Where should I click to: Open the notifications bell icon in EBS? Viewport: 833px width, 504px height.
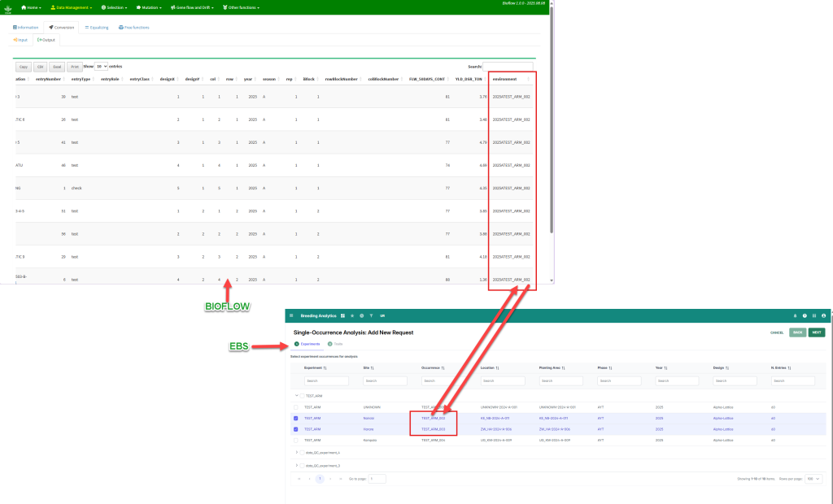795,315
